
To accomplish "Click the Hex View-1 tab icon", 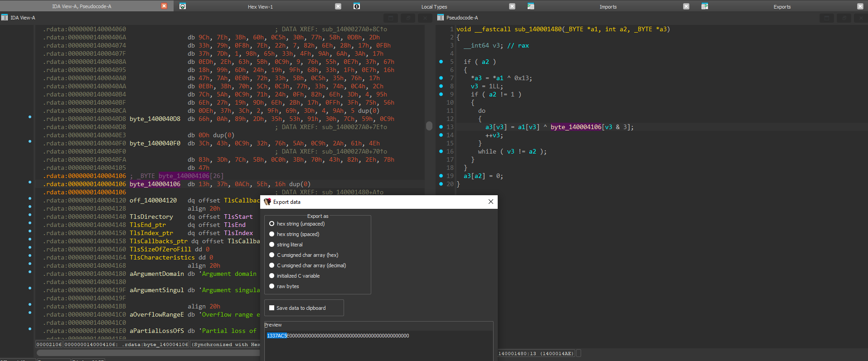I will coord(183,6).
